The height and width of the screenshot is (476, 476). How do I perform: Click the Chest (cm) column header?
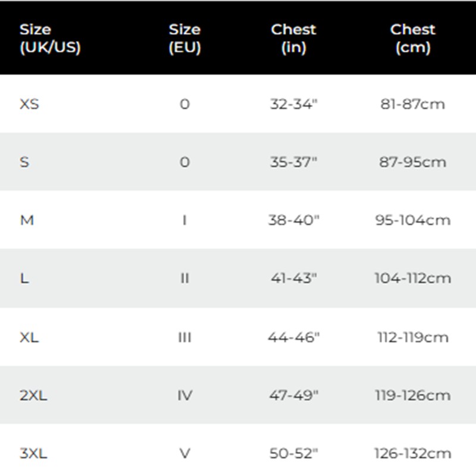[x=412, y=38]
